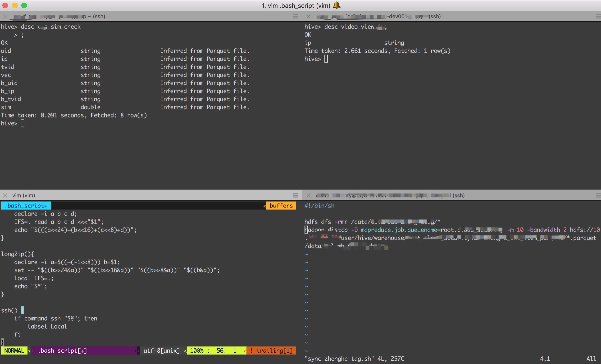Click the 100% position segment in statusline
Viewport: 601px width, 364px height.
[x=197, y=351]
